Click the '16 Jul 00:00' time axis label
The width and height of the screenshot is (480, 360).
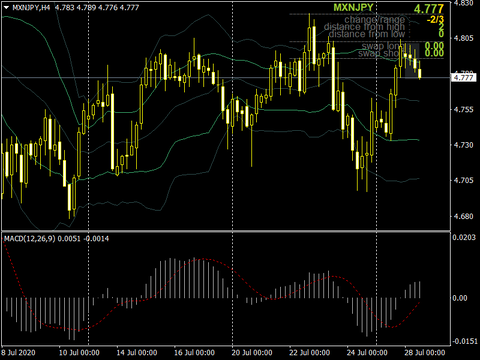click(194, 353)
